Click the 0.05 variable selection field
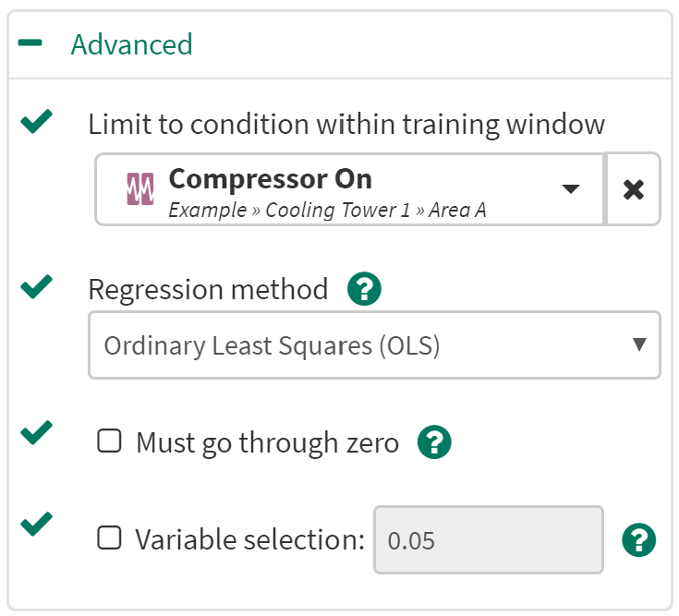Screen dimensions: 679x616 (x=488, y=539)
